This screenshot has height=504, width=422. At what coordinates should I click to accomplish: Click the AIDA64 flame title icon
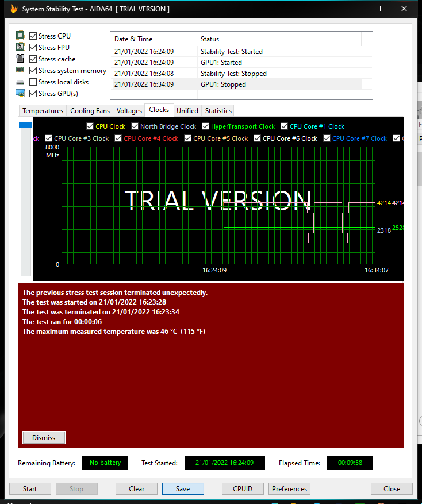coord(14,9)
